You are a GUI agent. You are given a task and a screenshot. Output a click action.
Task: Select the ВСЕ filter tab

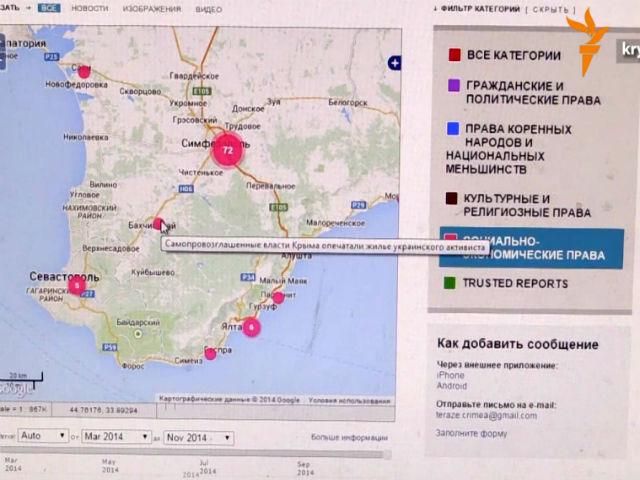pyautogui.click(x=49, y=8)
